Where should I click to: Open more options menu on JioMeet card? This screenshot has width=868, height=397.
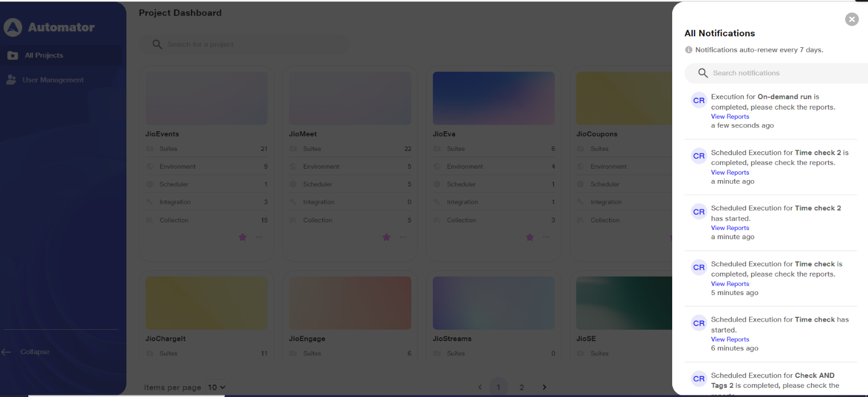[403, 237]
